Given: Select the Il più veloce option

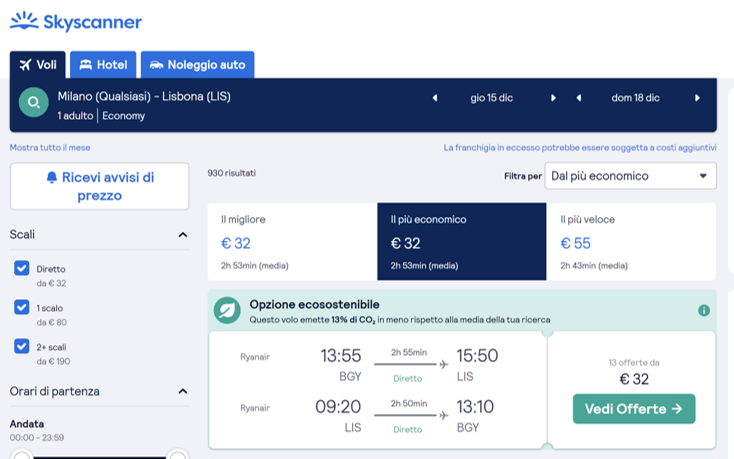Looking at the screenshot, I should (x=631, y=242).
